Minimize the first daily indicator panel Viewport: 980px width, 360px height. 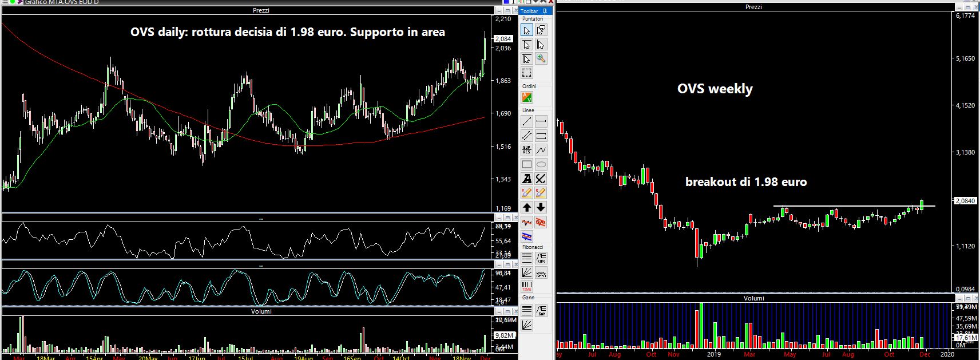pyautogui.click(x=498, y=217)
